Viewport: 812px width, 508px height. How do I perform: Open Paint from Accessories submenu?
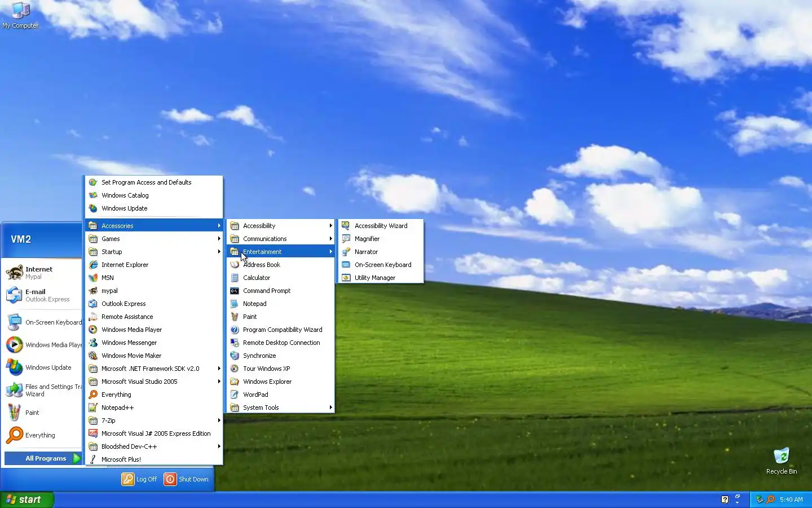click(x=281, y=317)
